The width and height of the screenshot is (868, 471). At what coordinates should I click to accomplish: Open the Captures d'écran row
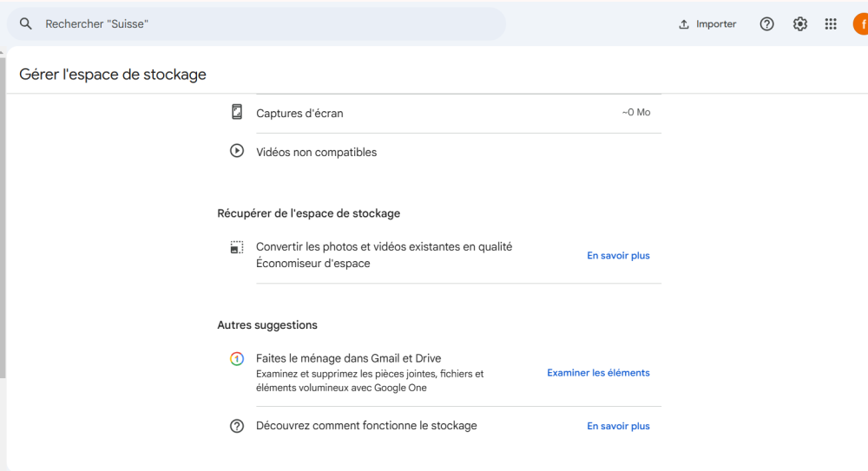coord(434,113)
